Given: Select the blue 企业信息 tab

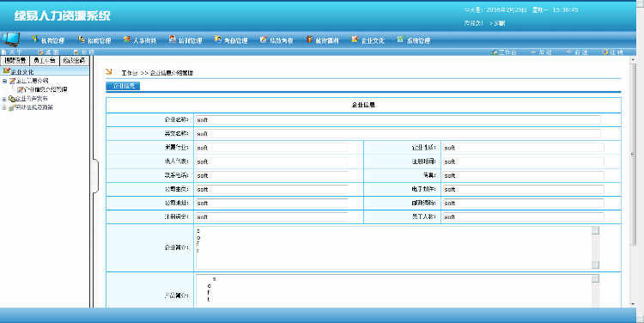Looking at the screenshot, I should (x=123, y=86).
